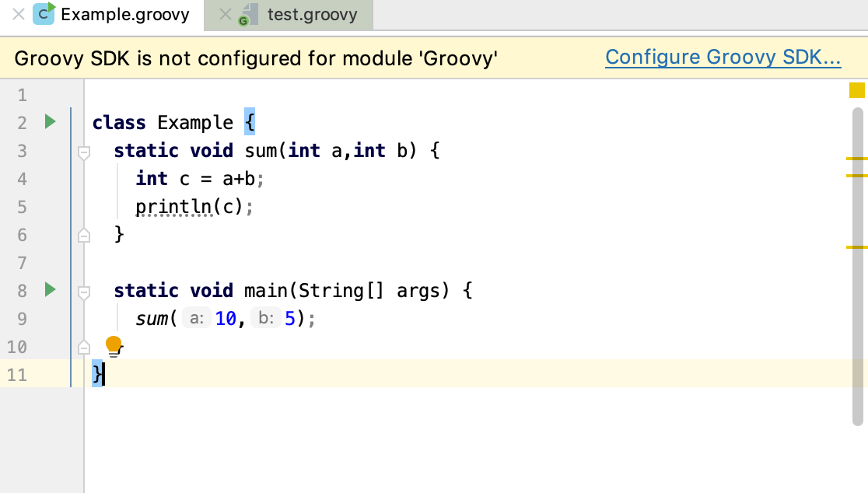Toggle the fold marker beside the closing brace on line 6
This screenshot has width=868, height=493.
[84, 234]
